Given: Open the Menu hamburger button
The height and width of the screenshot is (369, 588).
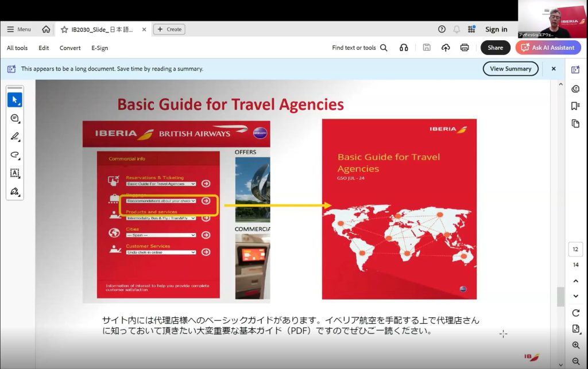Looking at the screenshot, I should (18, 29).
